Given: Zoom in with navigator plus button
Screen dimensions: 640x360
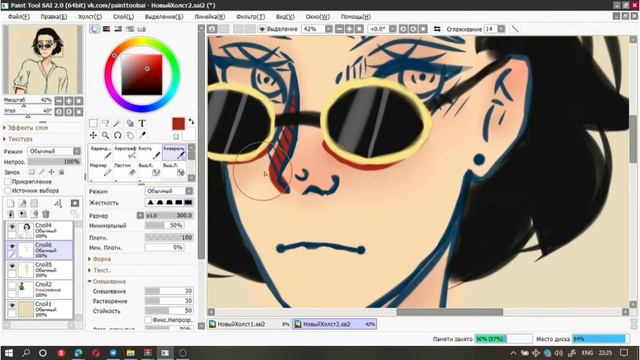Looking at the screenshot, I should point(69,101).
